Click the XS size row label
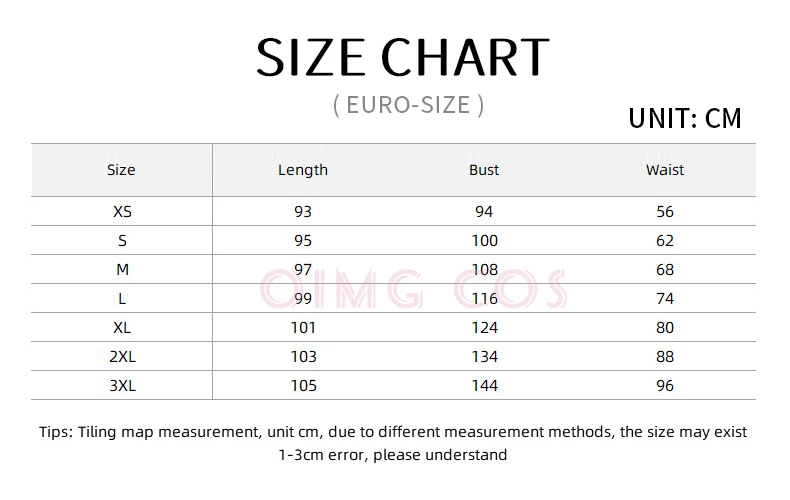The image size is (790, 500). (x=122, y=212)
